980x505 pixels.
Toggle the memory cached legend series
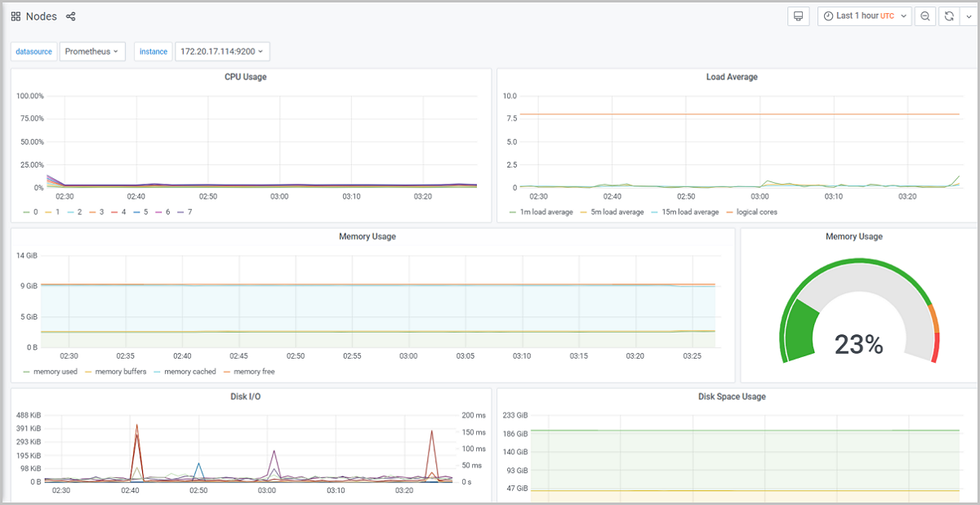pyautogui.click(x=189, y=372)
